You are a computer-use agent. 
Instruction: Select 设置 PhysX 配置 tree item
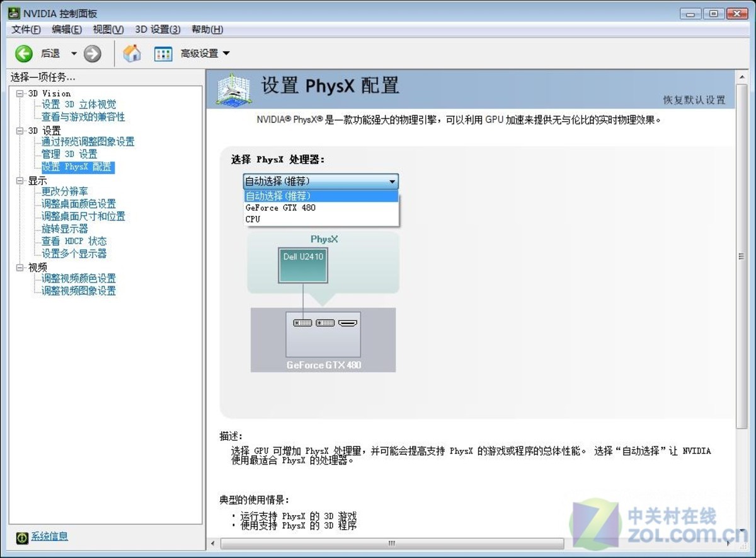click(77, 167)
